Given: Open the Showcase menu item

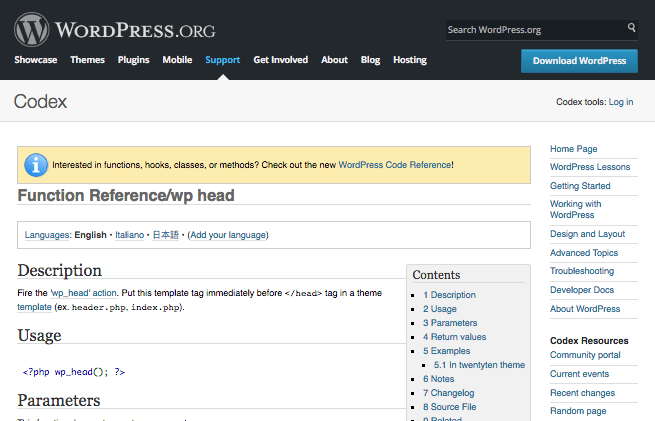Looking at the screenshot, I should coord(35,60).
